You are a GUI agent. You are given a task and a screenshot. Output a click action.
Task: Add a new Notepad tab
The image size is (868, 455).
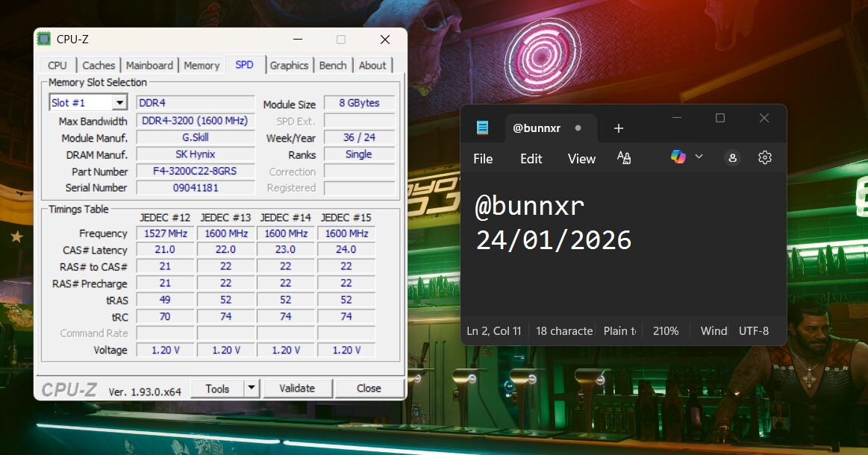(x=618, y=128)
